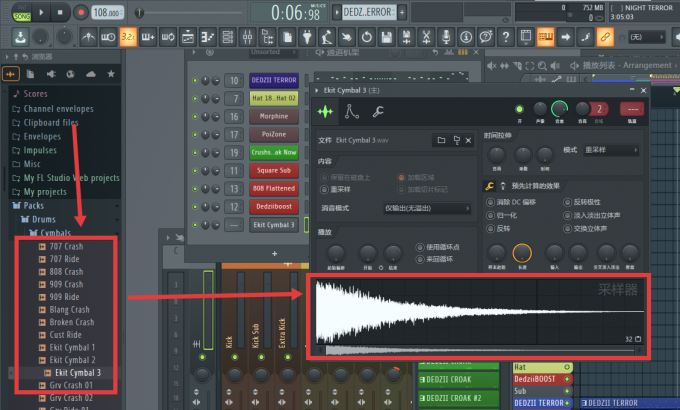Open the channel rack icon
680x410 pixels.
tap(228, 37)
